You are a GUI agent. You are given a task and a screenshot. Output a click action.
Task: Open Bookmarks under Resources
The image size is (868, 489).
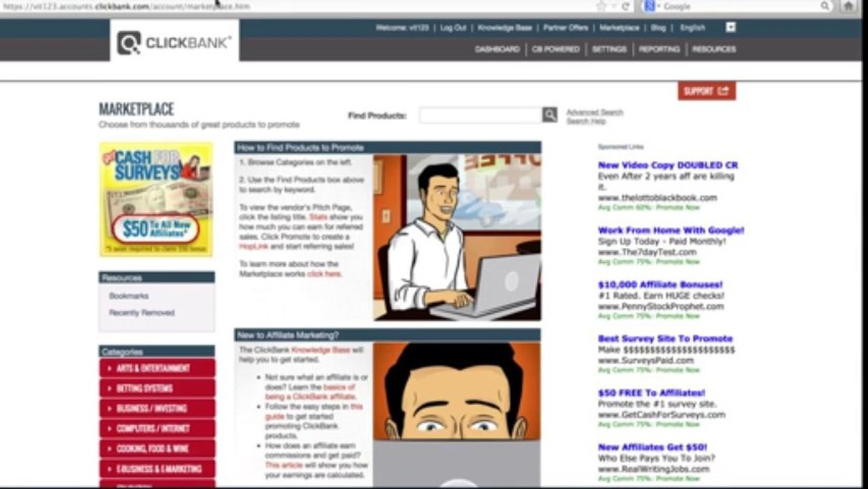click(129, 296)
